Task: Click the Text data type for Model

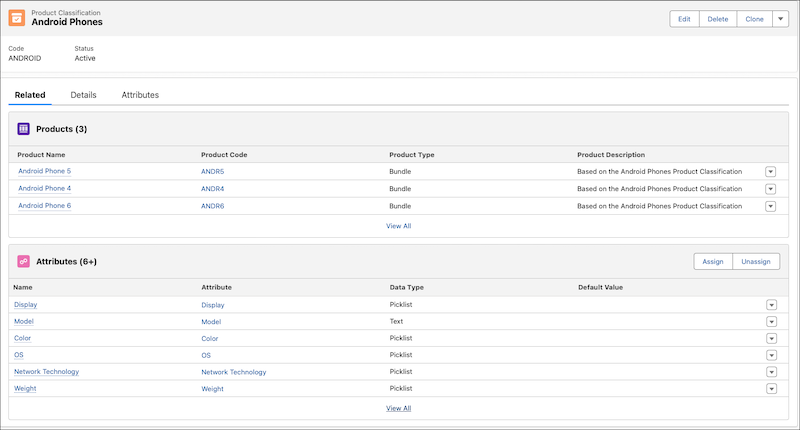Action: (x=396, y=321)
